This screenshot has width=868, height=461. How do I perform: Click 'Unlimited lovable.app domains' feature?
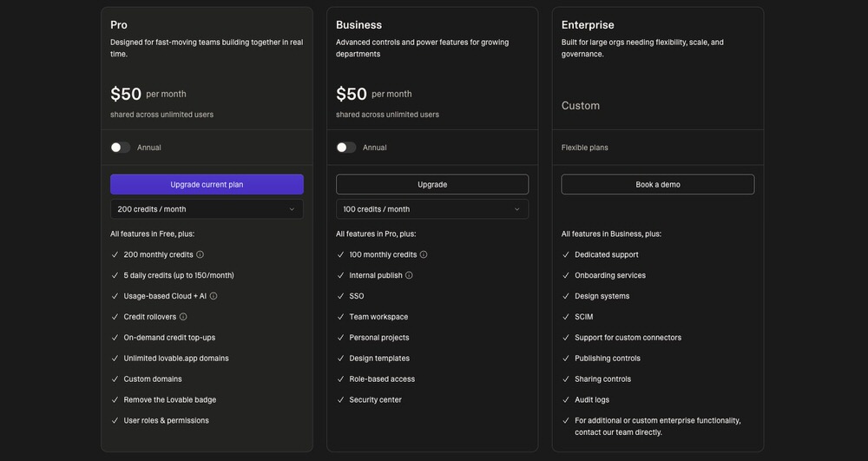[176, 358]
